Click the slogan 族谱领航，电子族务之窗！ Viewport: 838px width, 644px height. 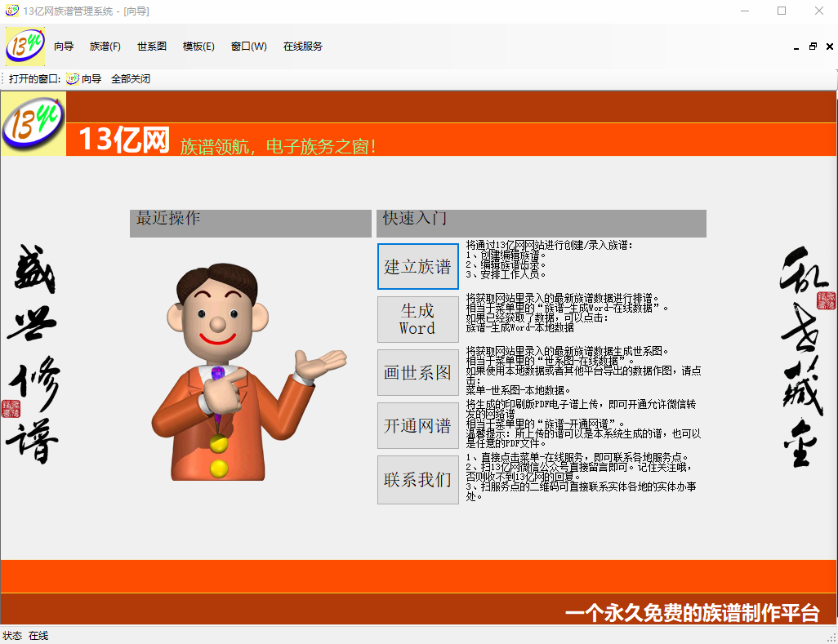pos(278,146)
